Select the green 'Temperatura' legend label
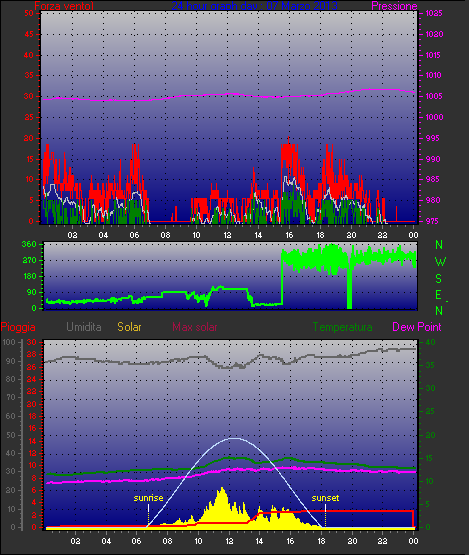The height and width of the screenshot is (555, 469). [x=342, y=327]
